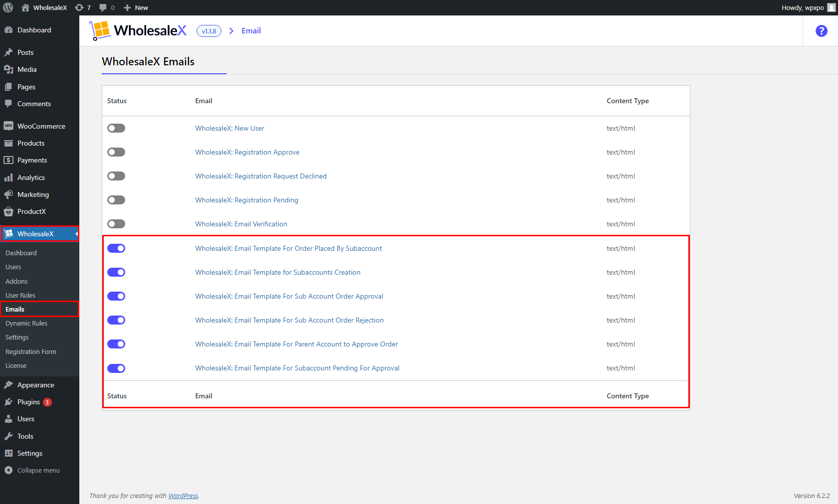This screenshot has height=504, width=838.
Task: Click the plus New content icon
Action: [x=127, y=7]
